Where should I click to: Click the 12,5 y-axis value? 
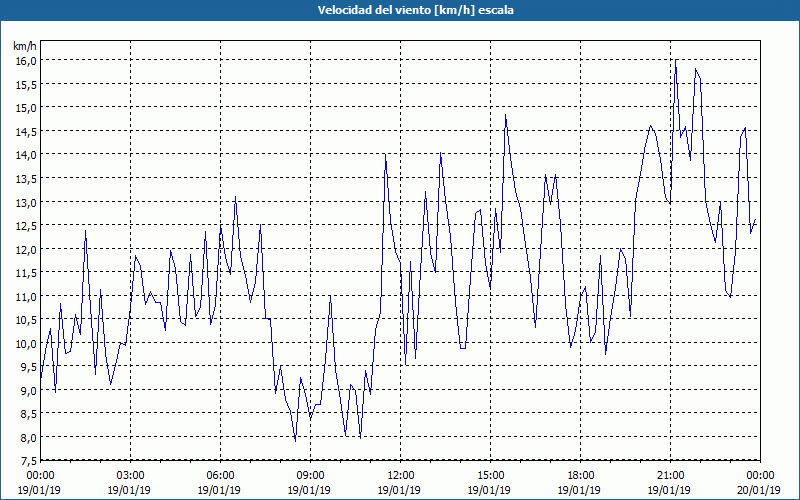coord(27,226)
